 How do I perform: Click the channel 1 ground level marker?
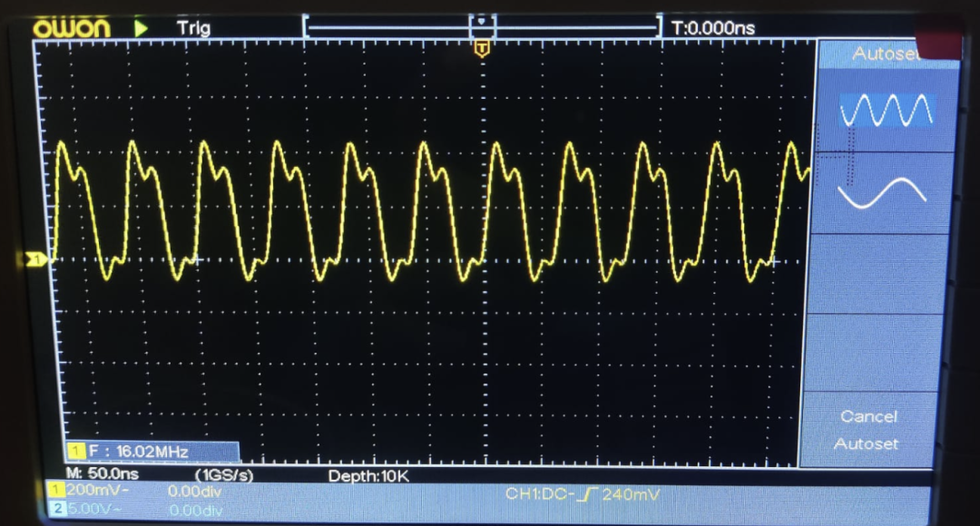pos(34,261)
